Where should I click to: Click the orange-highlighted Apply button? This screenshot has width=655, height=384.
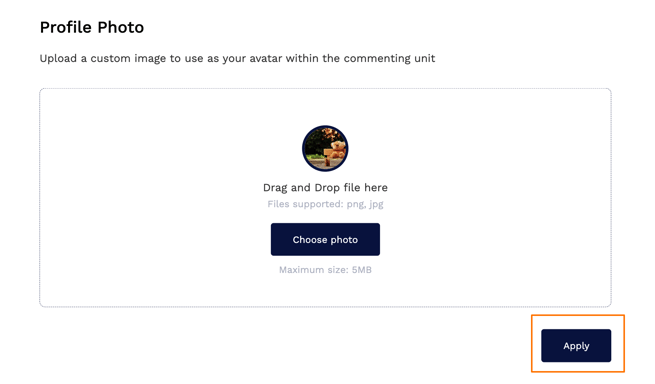pos(576,346)
